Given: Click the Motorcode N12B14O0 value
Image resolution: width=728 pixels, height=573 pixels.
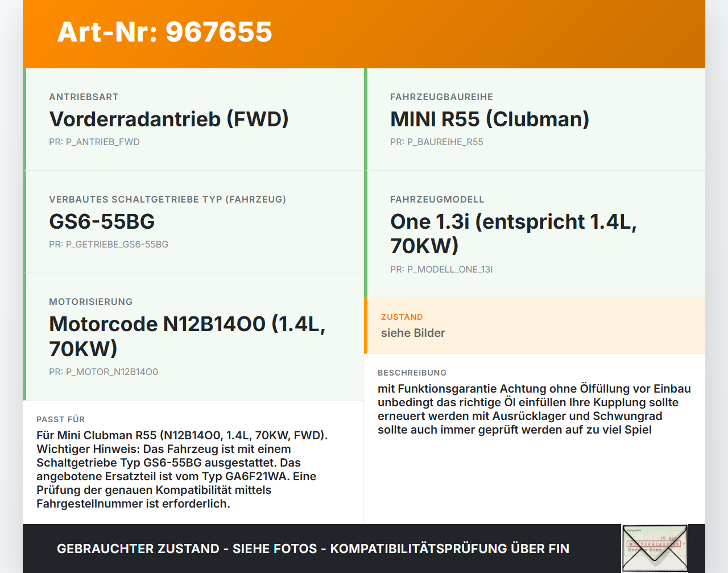Looking at the screenshot, I should pos(187,336).
